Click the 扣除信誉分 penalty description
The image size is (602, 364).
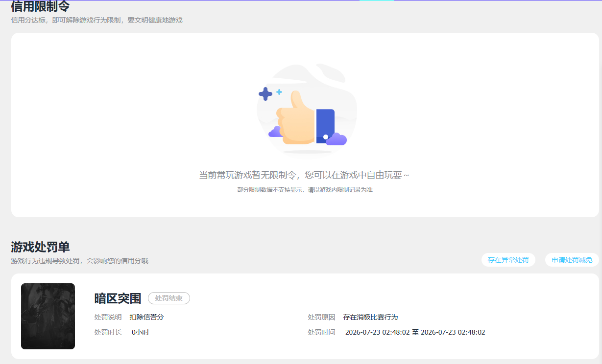tap(146, 317)
